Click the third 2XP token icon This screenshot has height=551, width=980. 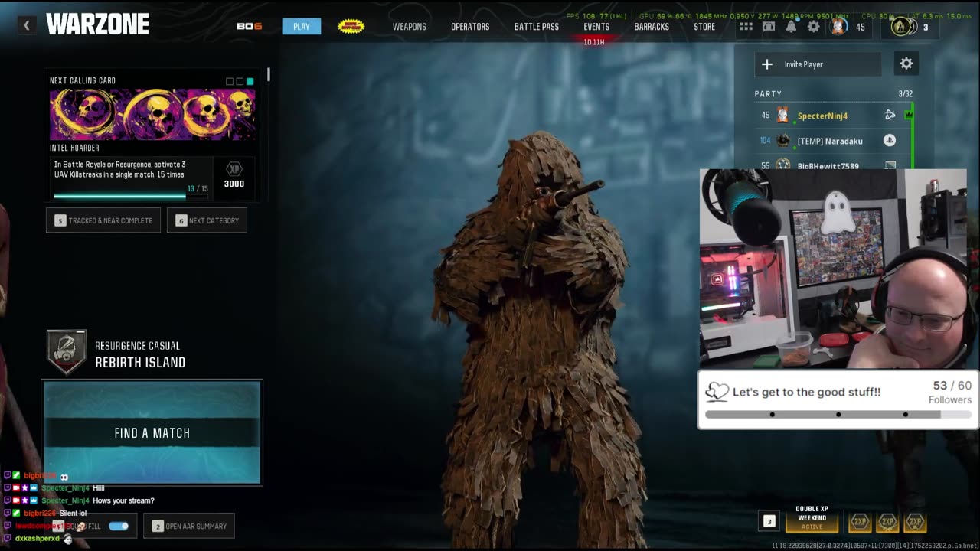coord(915,522)
